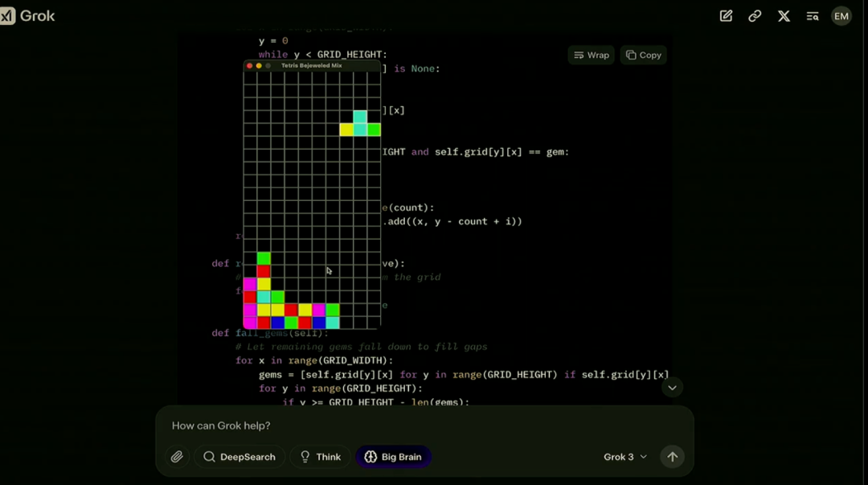
Task: Click the paperclip attach file icon
Action: click(x=177, y=457)
